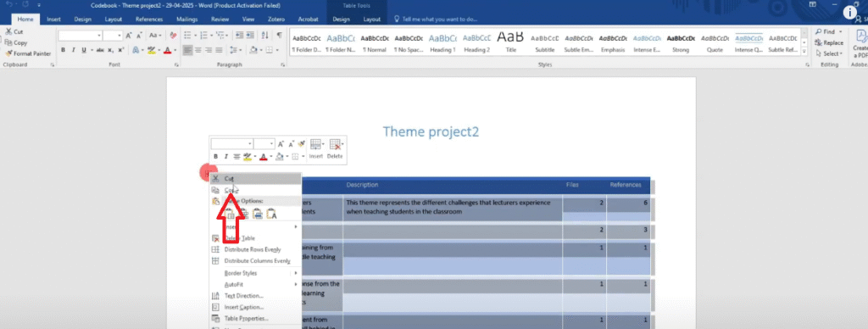
Task: Switch to the References ribbon tab
Action: 149,20
